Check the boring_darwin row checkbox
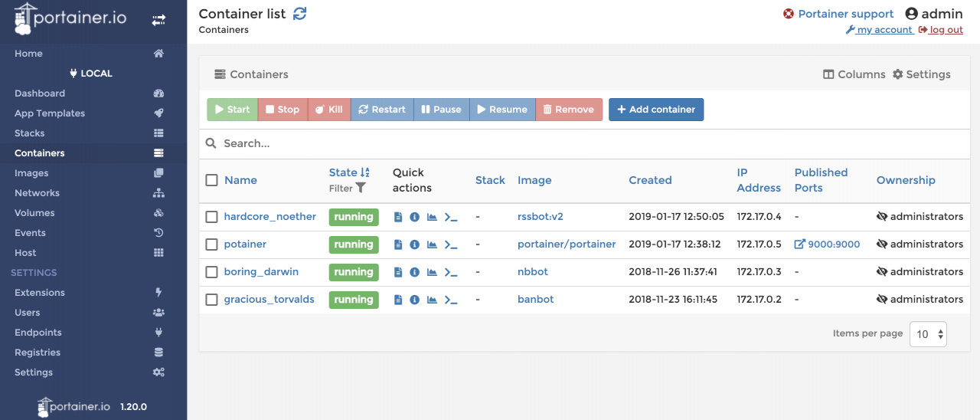The width and height of the screenshot is (980, 420). click(212, 272)
